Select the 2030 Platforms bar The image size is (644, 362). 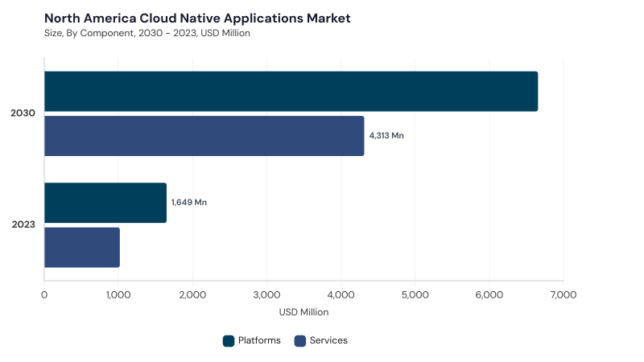pos(291,91)
